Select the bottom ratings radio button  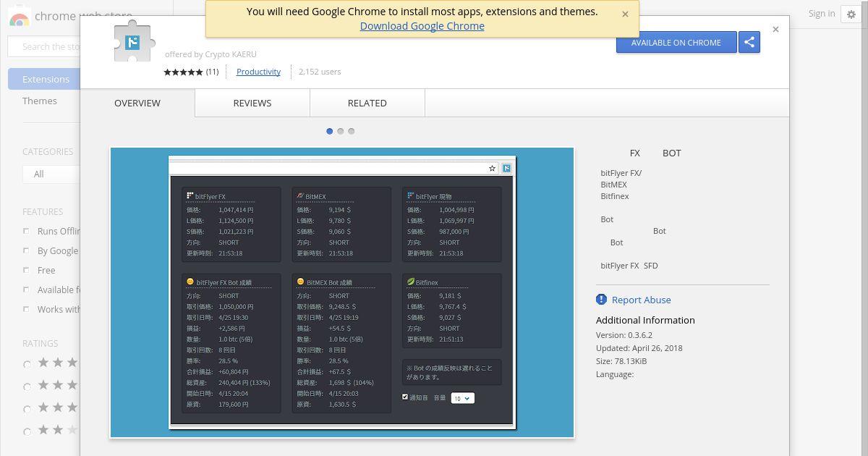click(x=27, y=431)
